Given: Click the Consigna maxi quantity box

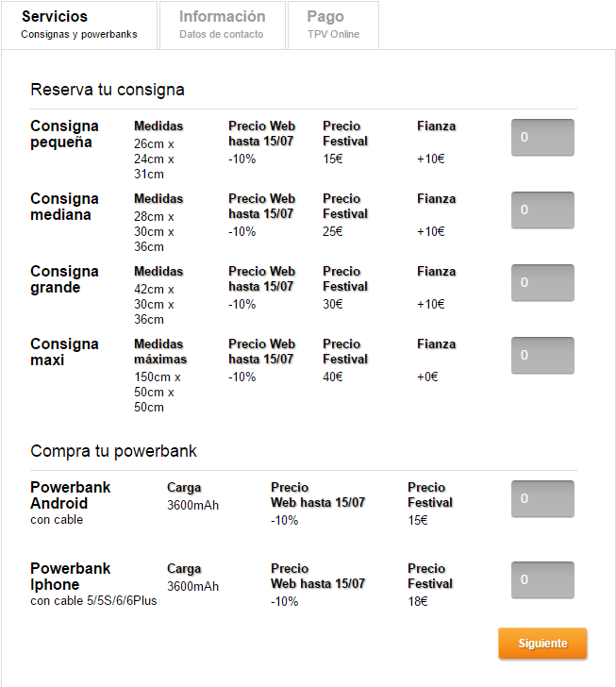Looking at the screenshot, I should pos(542,356).
